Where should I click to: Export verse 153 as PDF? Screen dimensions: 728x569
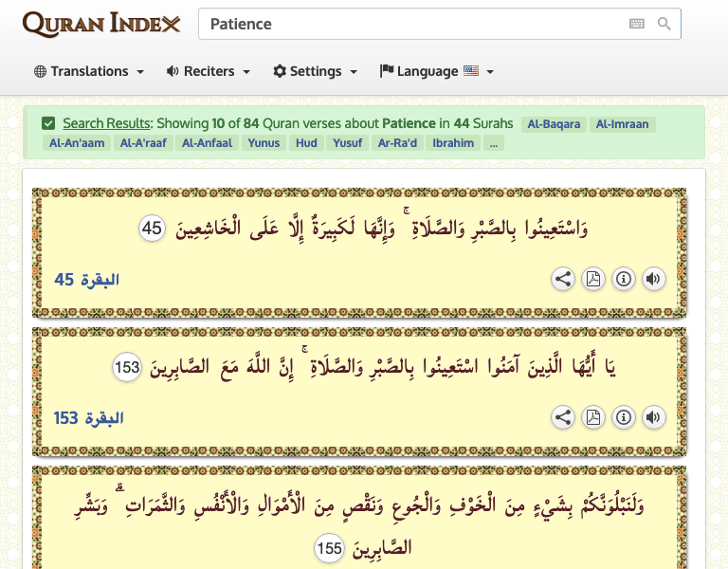click(x=593, y=417)
